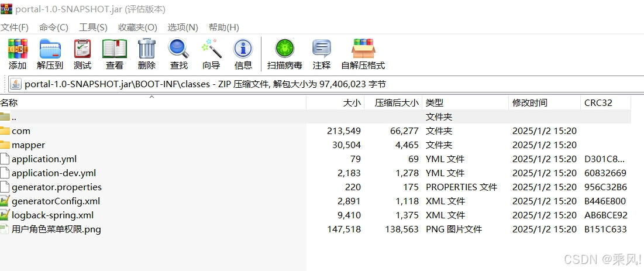This screenshot has width=644, height=271.
Task: Click the 用户角色菜单权限.png image file icon
Action: [4, 229]
